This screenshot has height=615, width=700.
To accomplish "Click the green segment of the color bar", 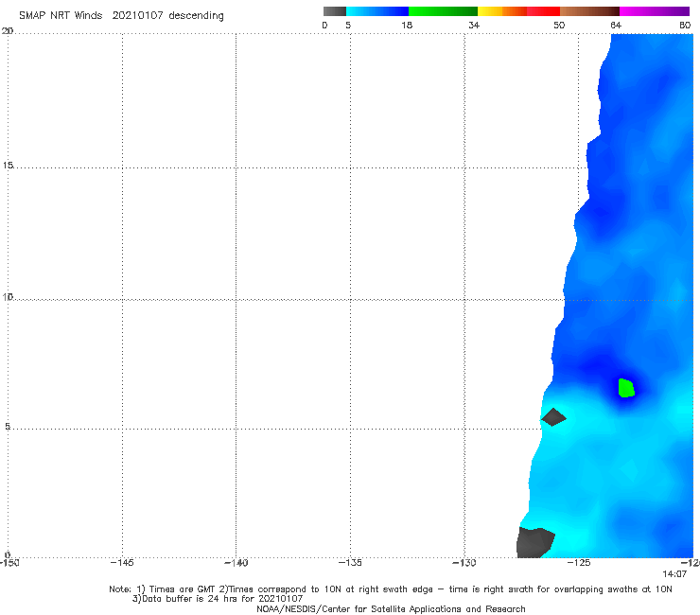I will [443, 11].
